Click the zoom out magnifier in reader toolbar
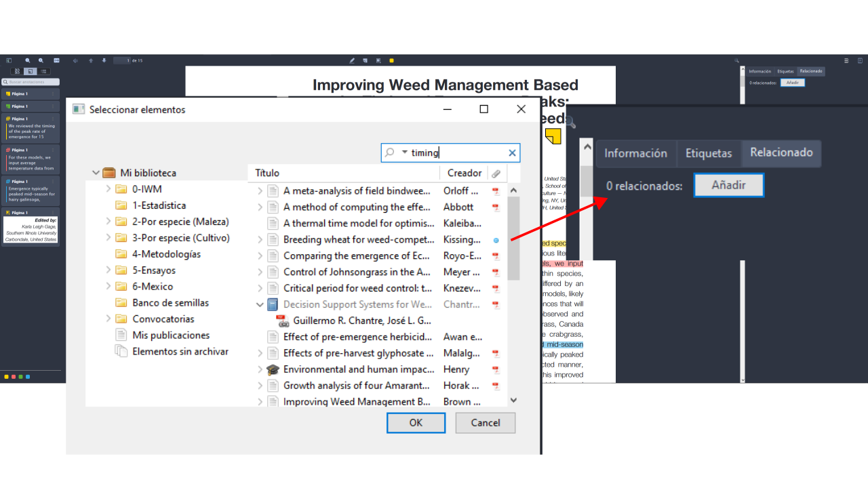 point(28,60)
